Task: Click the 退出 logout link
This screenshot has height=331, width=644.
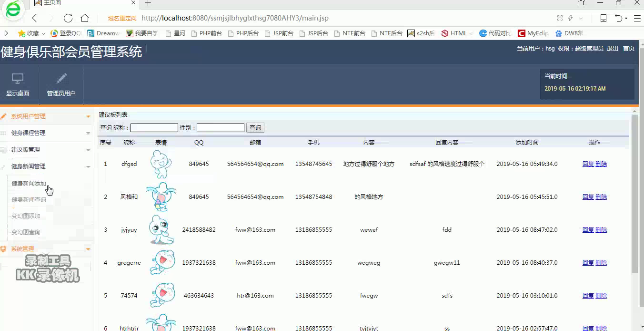Action: [612, 49]
